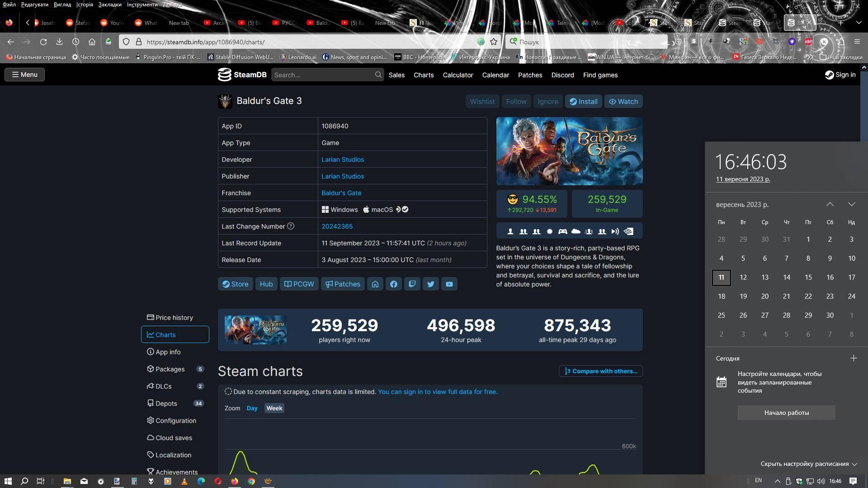
Task: Open the Discord nav link
Action: click(562, 75)
